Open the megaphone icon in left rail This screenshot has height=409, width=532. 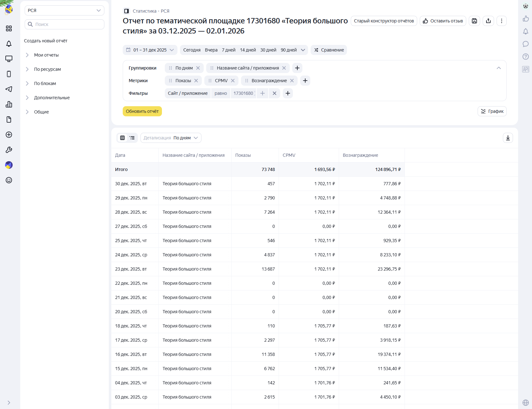[9, 89]
